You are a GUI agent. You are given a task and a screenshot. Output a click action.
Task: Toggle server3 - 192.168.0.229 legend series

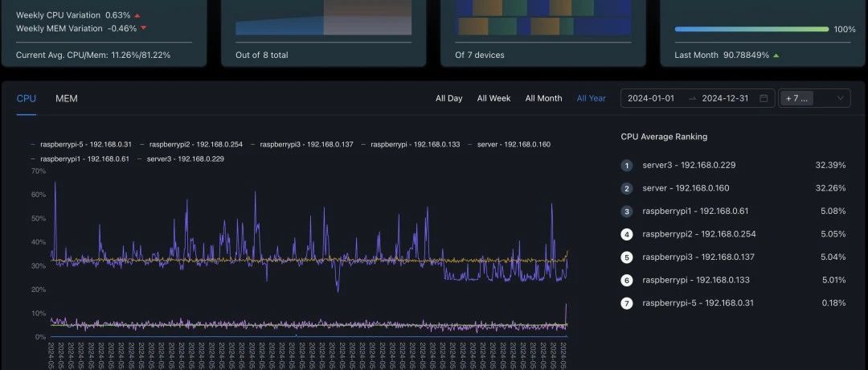(x=181, y=158)
